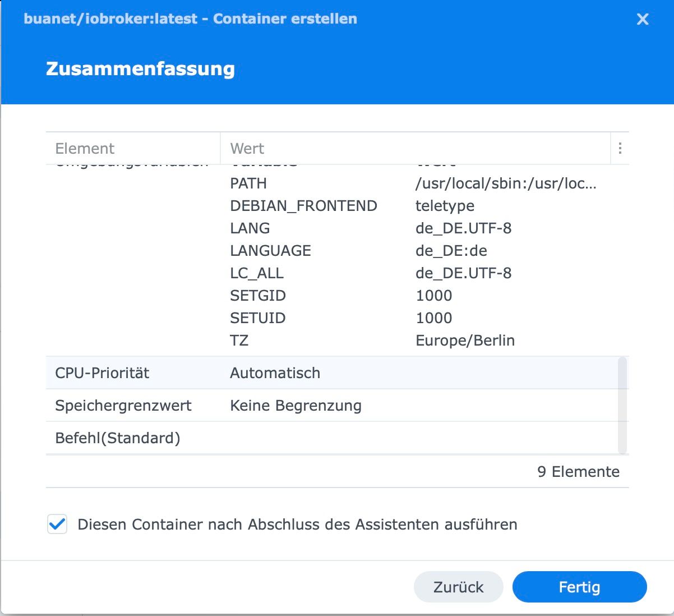The height and width of the screenshot is (616, 674).
Task: Select the Befehl(Standard) row
Action: pos(118,438)
